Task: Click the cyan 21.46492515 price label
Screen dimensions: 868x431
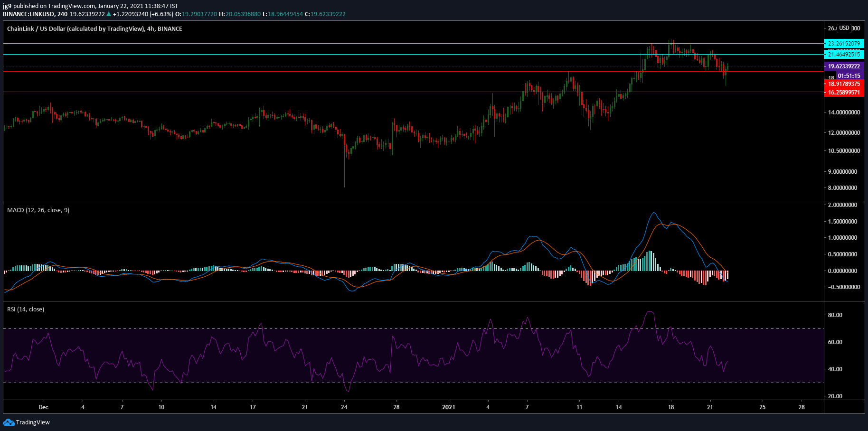Action: (x=844, y=55)
